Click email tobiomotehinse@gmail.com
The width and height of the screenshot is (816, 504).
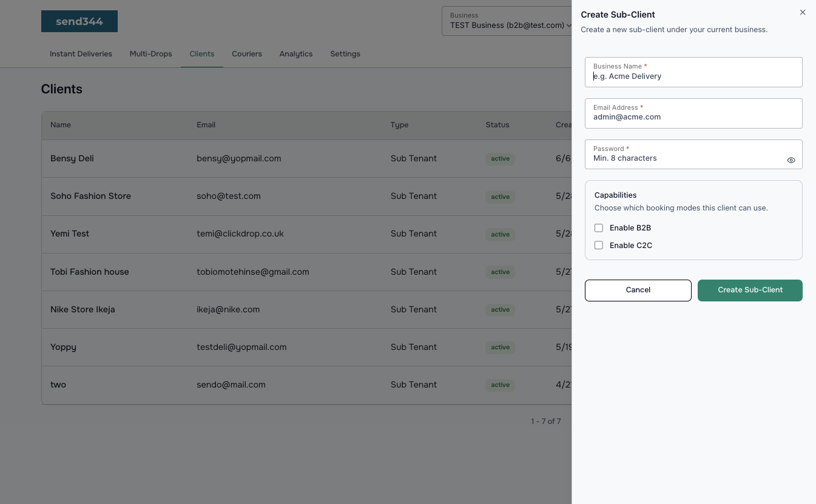coord(253,272)
